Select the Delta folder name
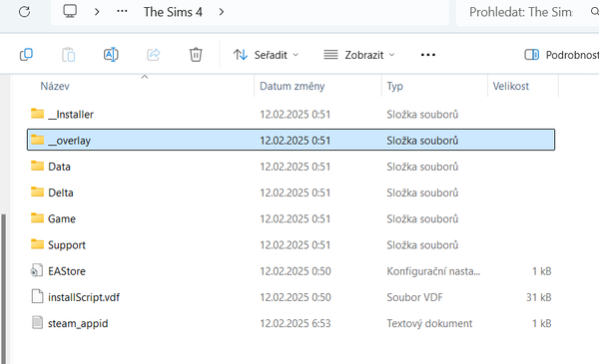The width and height of the screenshot is (599, 364). point(61,192)
